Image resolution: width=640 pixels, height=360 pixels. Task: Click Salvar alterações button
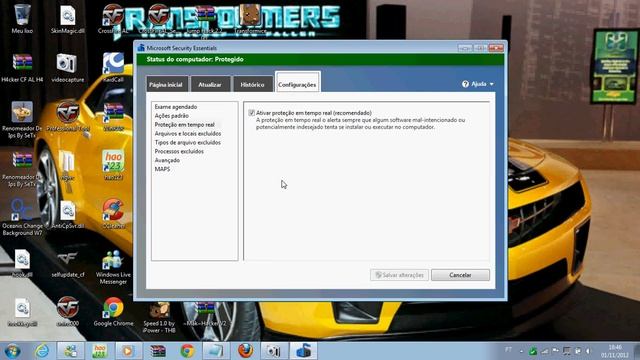click(x=399, y=275)
